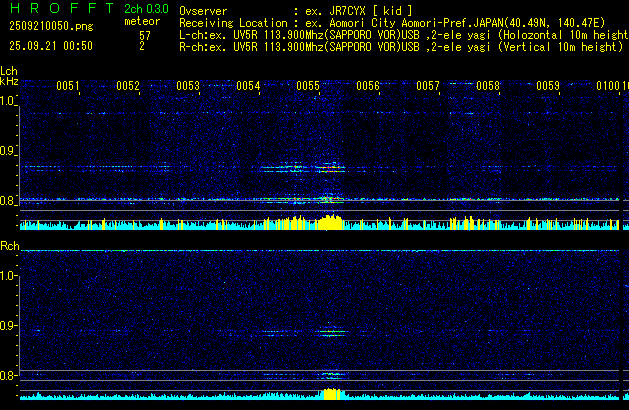The image size is (629, 410).
Task: Select the 0057 time marker
Action: click(428, 86)
